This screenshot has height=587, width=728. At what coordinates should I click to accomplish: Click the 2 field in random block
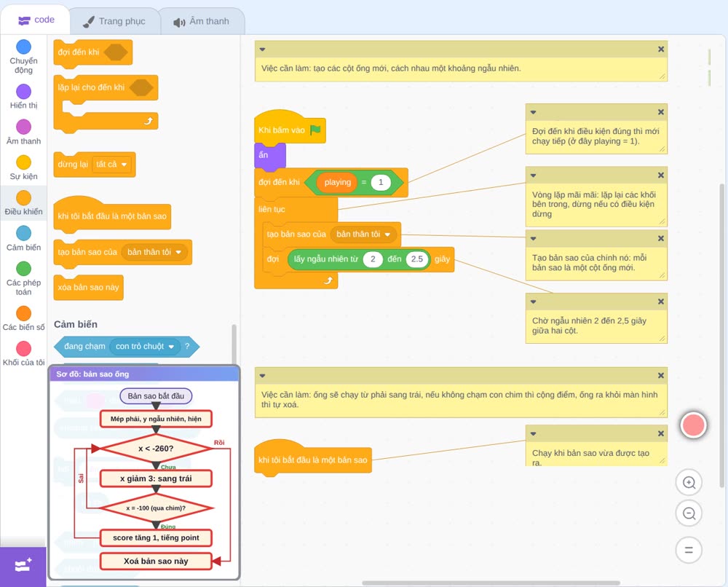pyautogui.click(x=373, y=259)
